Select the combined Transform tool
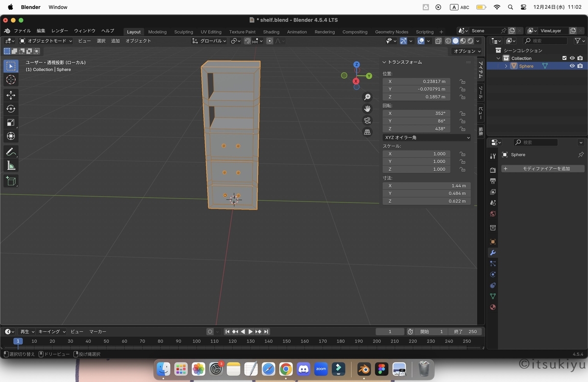This screenshot has height=382, width=588. (x=11, y=136)
